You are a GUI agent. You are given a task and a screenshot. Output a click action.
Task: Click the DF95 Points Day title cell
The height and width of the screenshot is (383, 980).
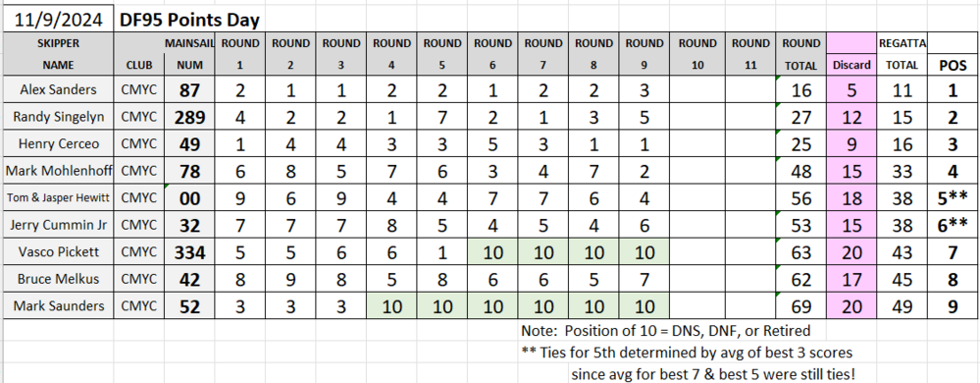point(189,20)
